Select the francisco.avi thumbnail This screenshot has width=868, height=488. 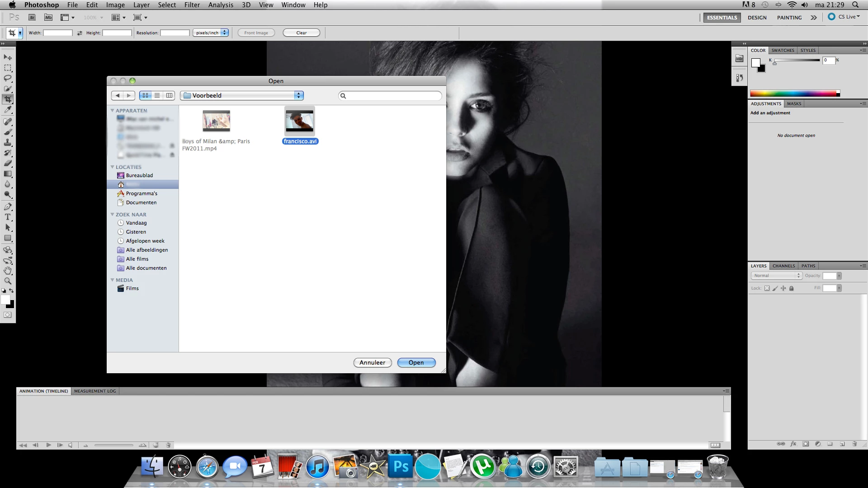click(x=299, y=121)
